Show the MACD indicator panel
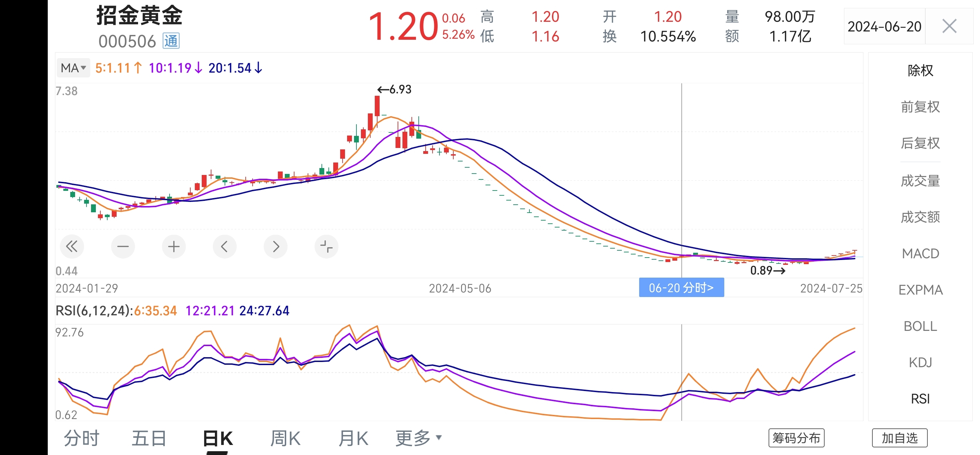Screen dimensions: 980x455 (x=920, y=253)
